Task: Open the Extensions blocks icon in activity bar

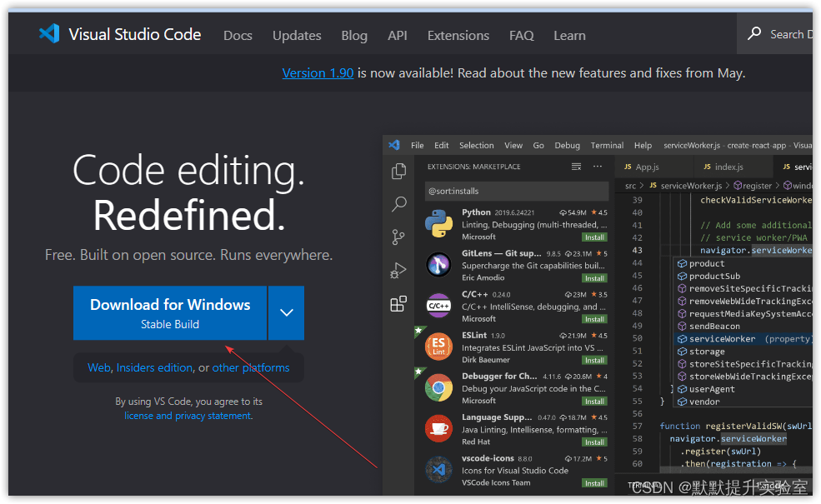Action: pyautogui.click(x=398, y=303)
